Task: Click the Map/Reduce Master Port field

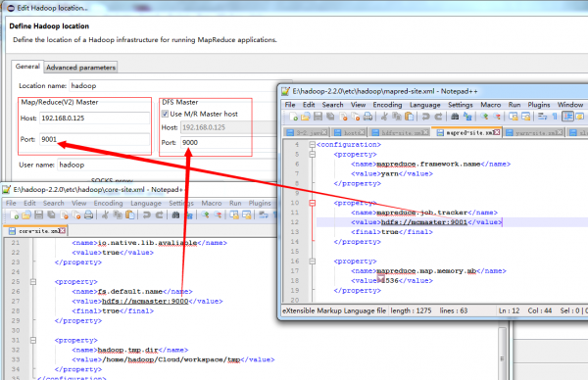Action: coord(94,139)
